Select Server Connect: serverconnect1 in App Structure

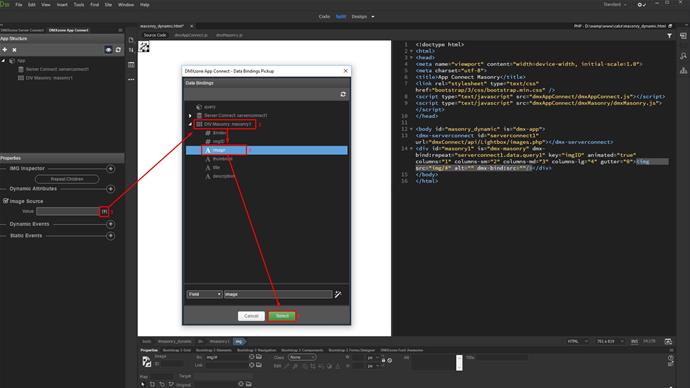click(x=53, y=70)
